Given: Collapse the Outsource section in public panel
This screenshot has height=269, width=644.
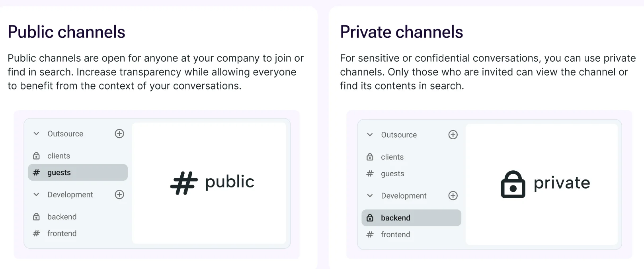Looking at the screenshot, I should (x=36, y=133).
